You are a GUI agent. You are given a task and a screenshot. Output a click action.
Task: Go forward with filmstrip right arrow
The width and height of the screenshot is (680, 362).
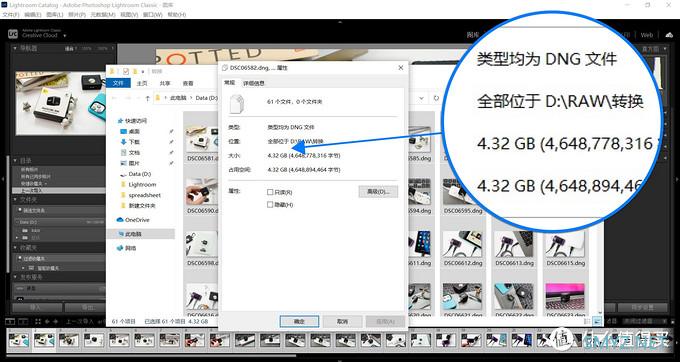[x=56, y=322]
